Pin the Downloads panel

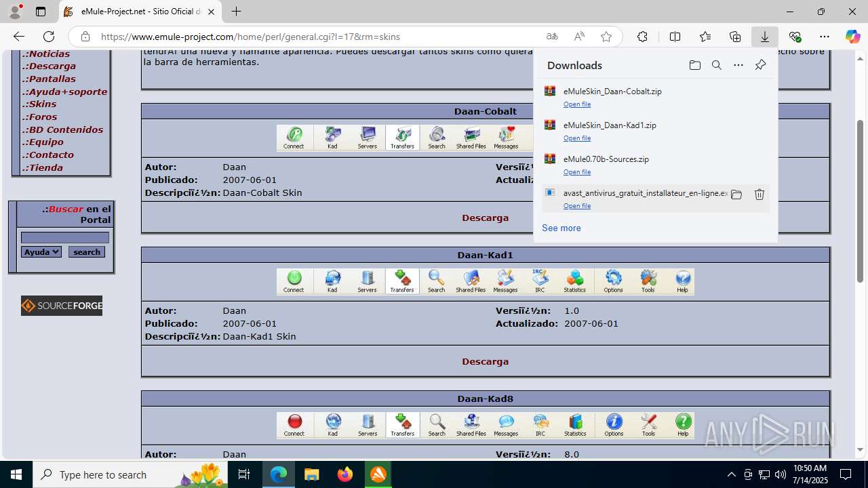pos(760,65)
